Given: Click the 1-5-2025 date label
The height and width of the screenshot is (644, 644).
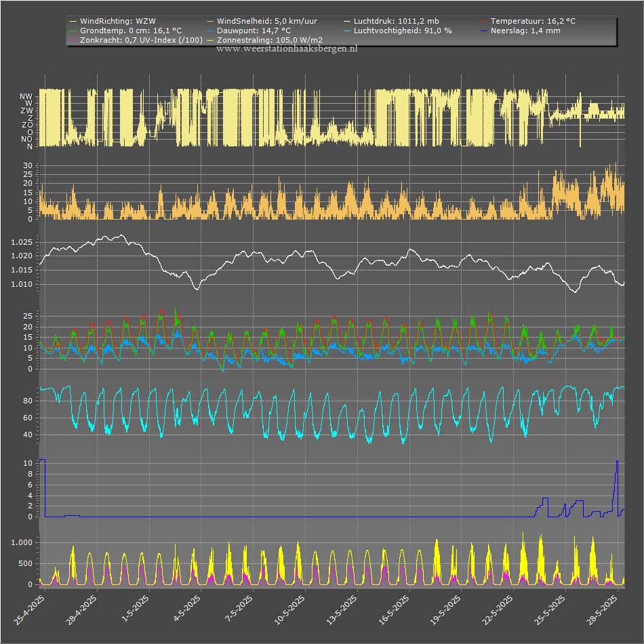Looking at the screenshot, I should click(135, 609).
